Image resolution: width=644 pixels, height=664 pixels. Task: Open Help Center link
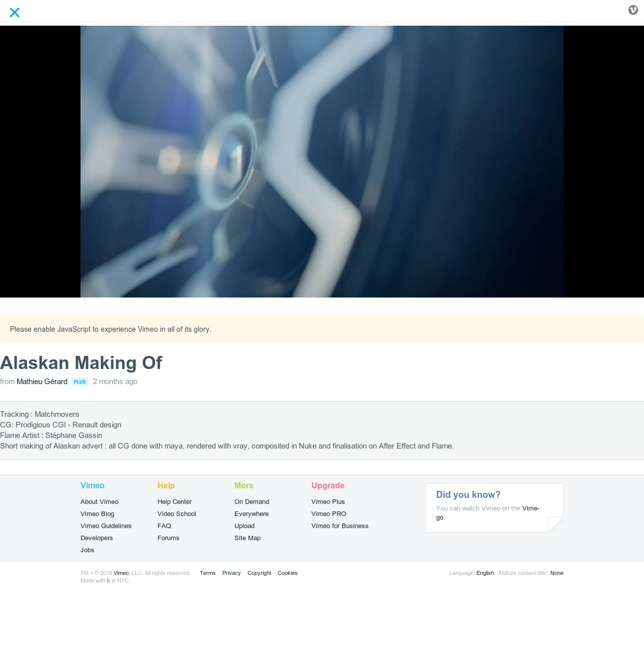(175, 502)
